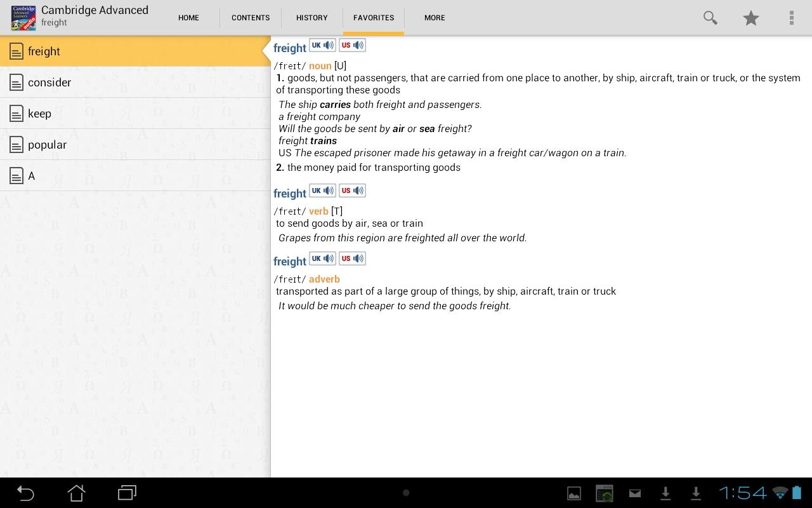Open the 'keep' favorite entry
Viewport: 812px width, 508px height.
tap(39, 114)
